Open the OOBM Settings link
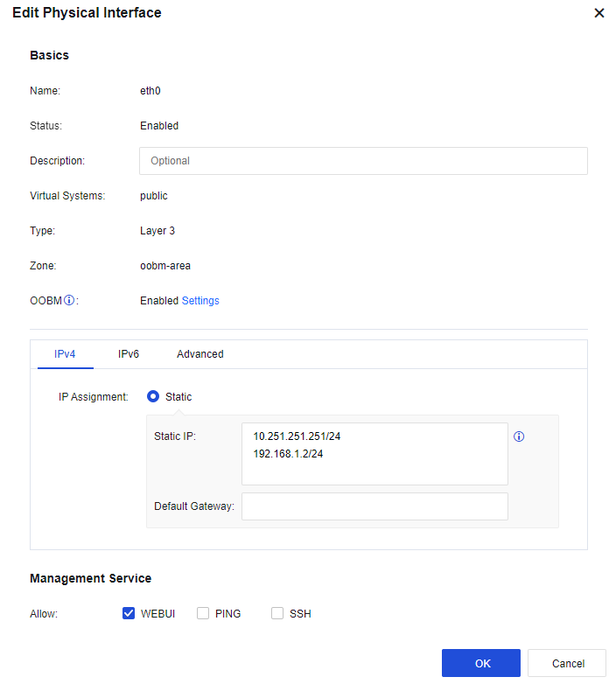This screenshot has width=616, height=684. pos(200,301)
